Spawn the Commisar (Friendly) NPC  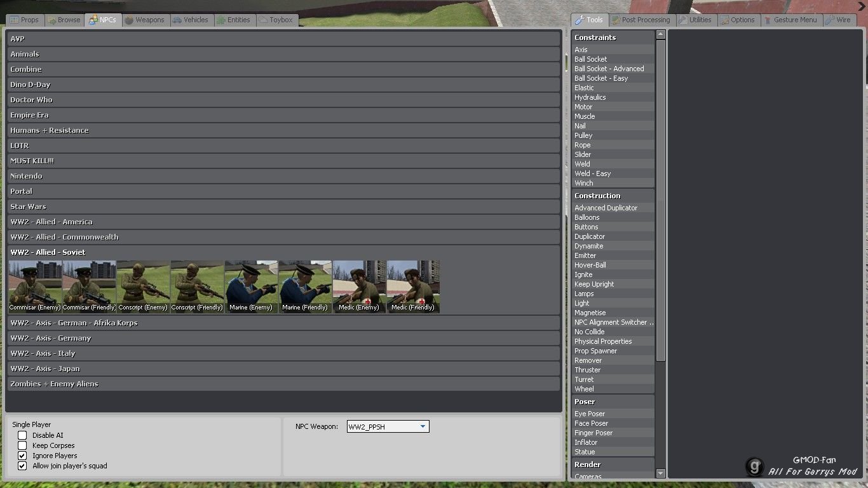89,287
